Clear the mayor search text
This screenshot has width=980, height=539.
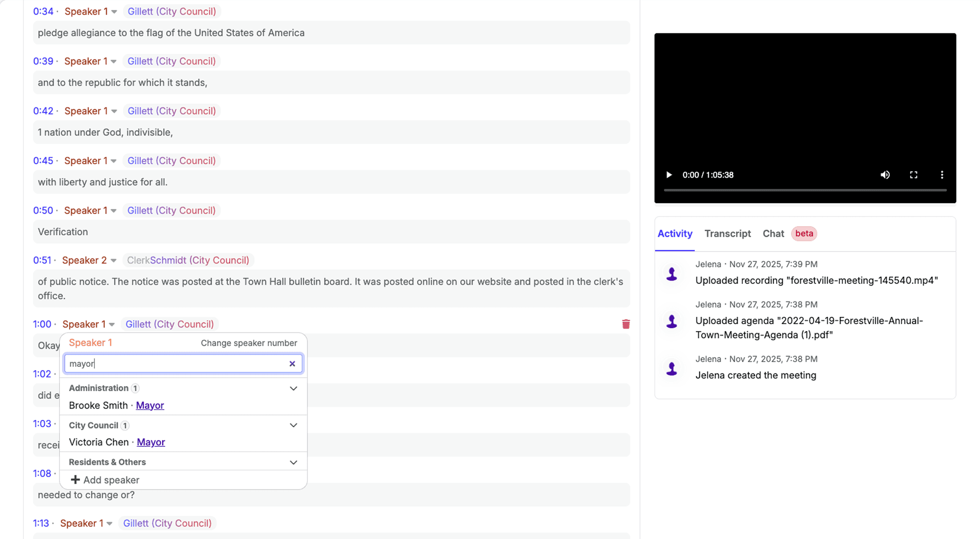[x=292, y=364]
